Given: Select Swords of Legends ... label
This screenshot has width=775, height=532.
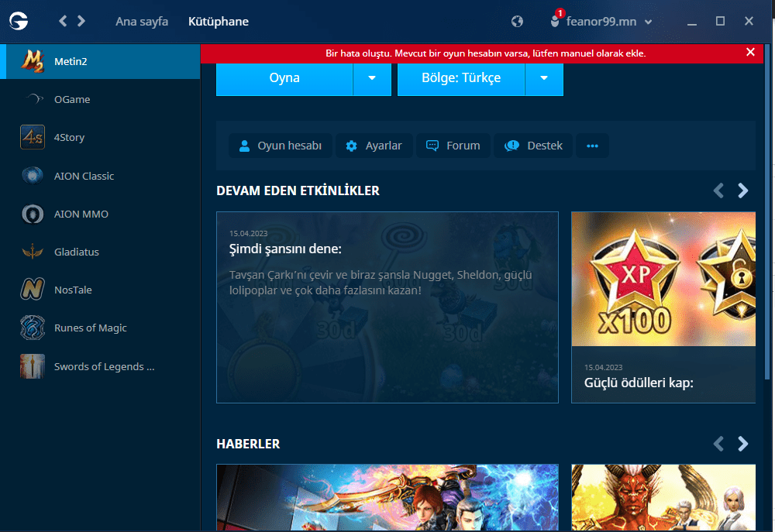Looking at the screenshot, I should [105, 366].
